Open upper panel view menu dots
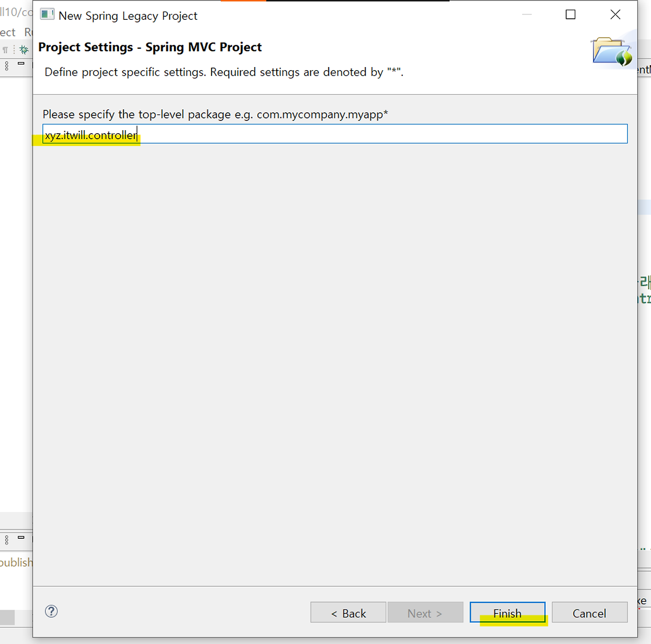This screenshot has width=651, height=644. [7, 66]
